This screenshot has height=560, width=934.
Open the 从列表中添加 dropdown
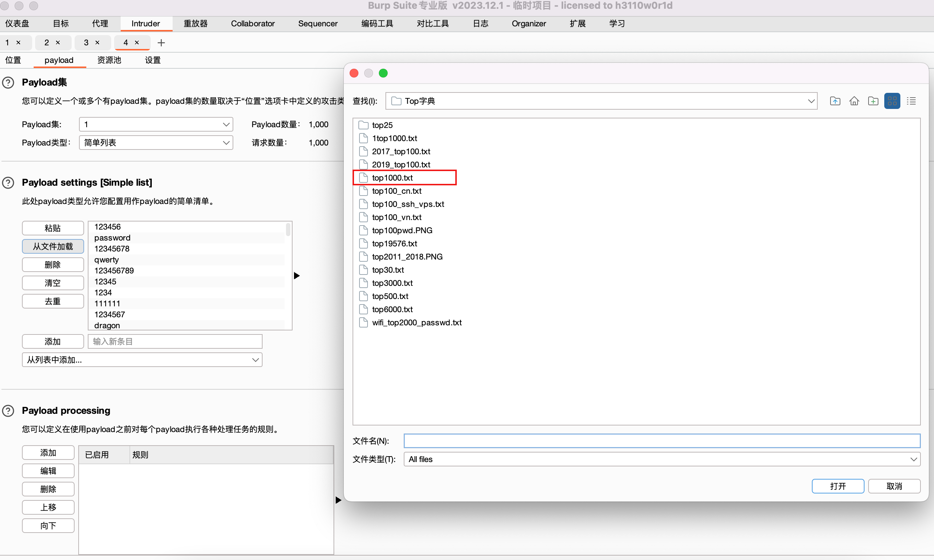click(142, 360)
